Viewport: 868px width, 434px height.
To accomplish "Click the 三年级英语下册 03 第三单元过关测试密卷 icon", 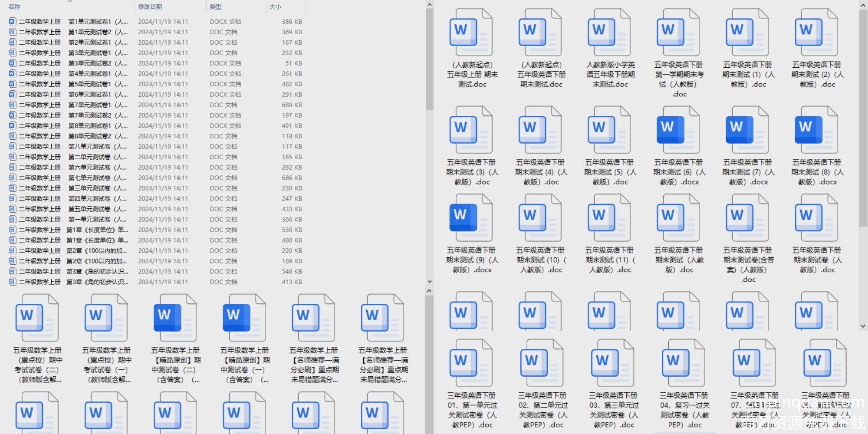I will pos(612,364).
